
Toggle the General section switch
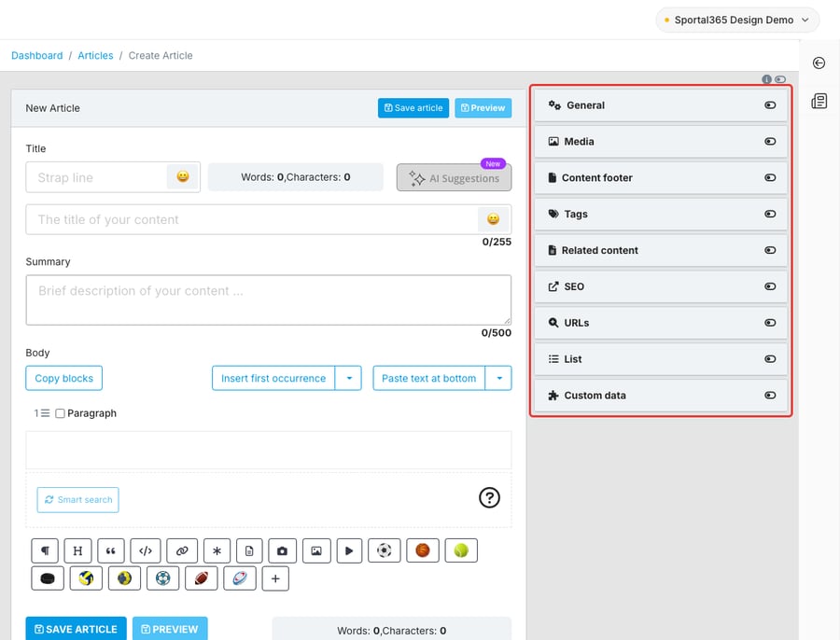[770, 105]
